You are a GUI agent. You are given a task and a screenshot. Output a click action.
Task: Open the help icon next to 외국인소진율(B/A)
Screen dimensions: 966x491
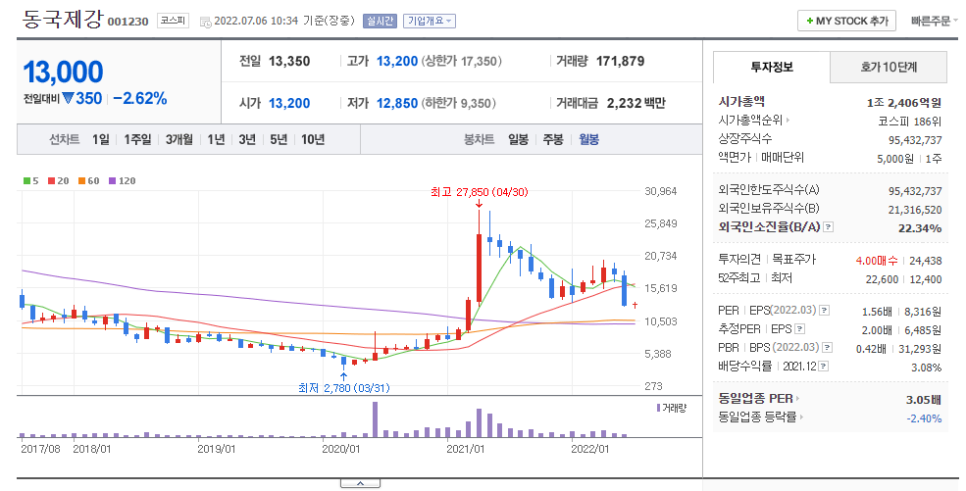coord(828,227)
